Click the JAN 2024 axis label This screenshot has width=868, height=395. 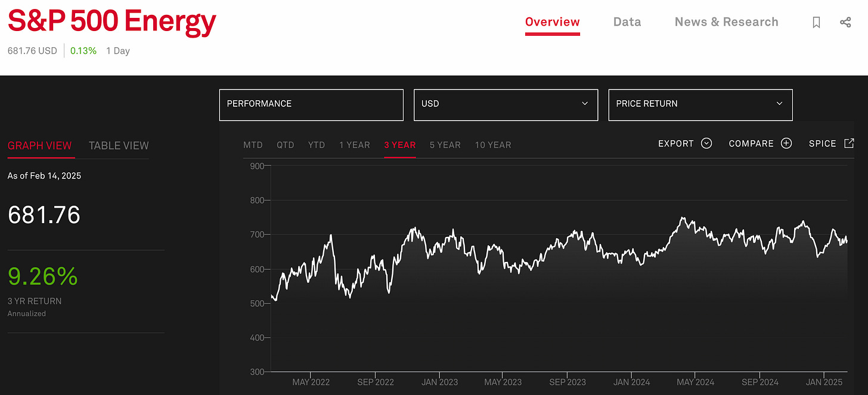632,382
